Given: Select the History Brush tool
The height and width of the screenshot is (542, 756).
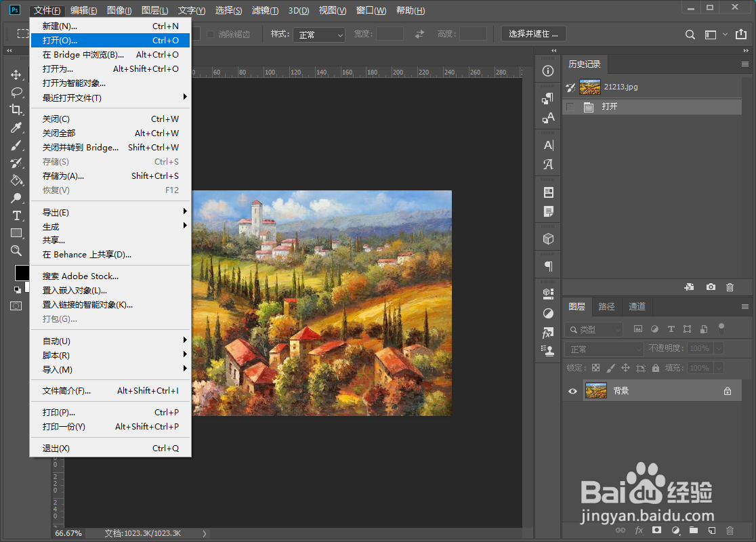Looking at the screenshot, I should click(16, 163).
